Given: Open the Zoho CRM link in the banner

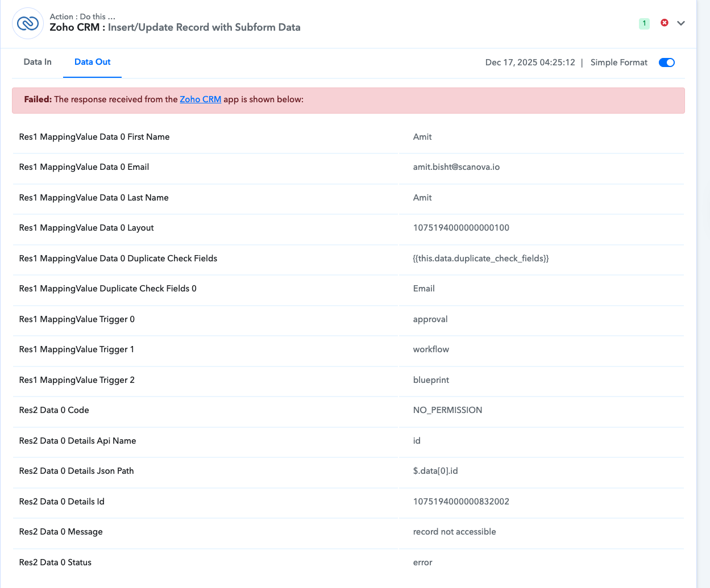Looking at the screenshot, I should click(x=200, y=99).
